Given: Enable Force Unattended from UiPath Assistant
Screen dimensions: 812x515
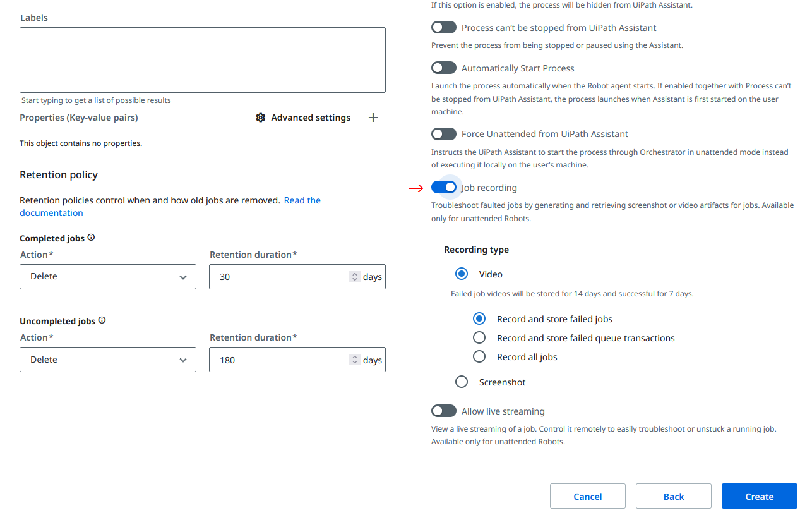Looking at the screenshot, I should coord(444,133).
